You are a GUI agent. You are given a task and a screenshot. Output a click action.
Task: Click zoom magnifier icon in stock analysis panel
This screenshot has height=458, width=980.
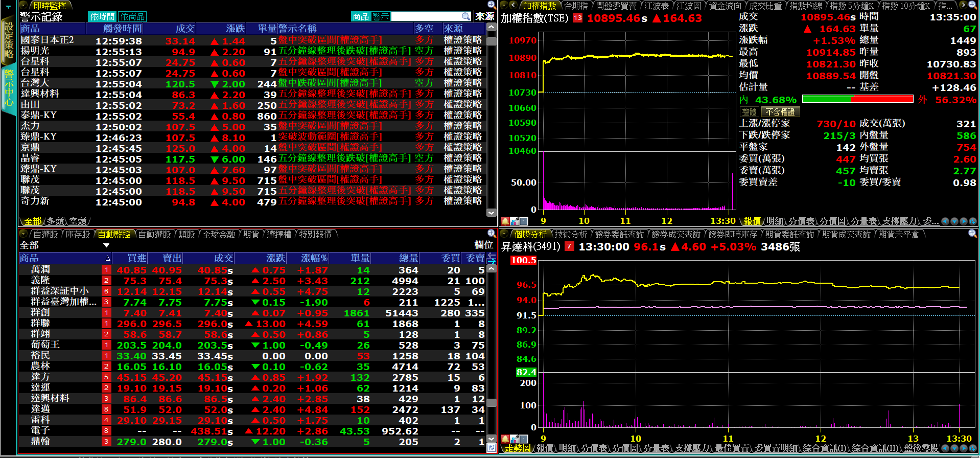[972, 234]
